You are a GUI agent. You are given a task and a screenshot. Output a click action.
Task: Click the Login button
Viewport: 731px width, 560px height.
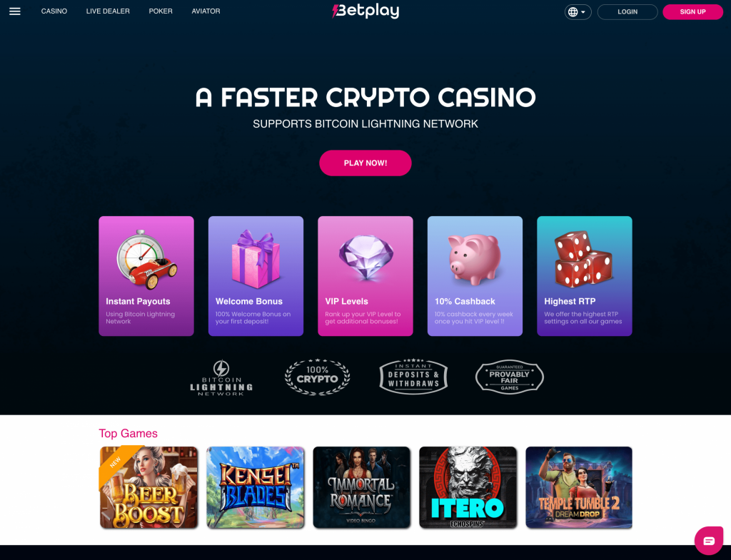coord(627,11)
